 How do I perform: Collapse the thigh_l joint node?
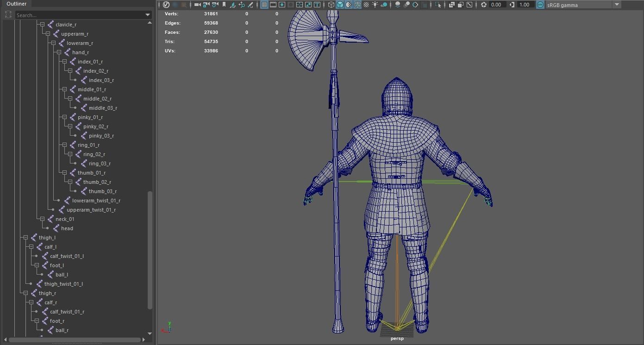[x=25, y=238]
